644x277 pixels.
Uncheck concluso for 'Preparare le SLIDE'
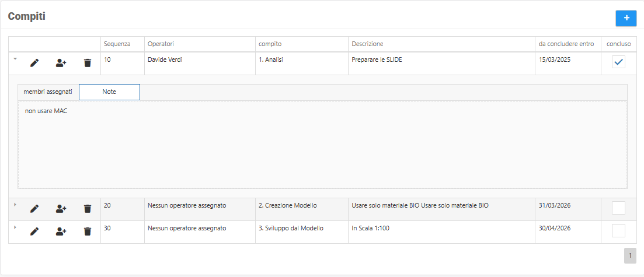coord(618,62)
